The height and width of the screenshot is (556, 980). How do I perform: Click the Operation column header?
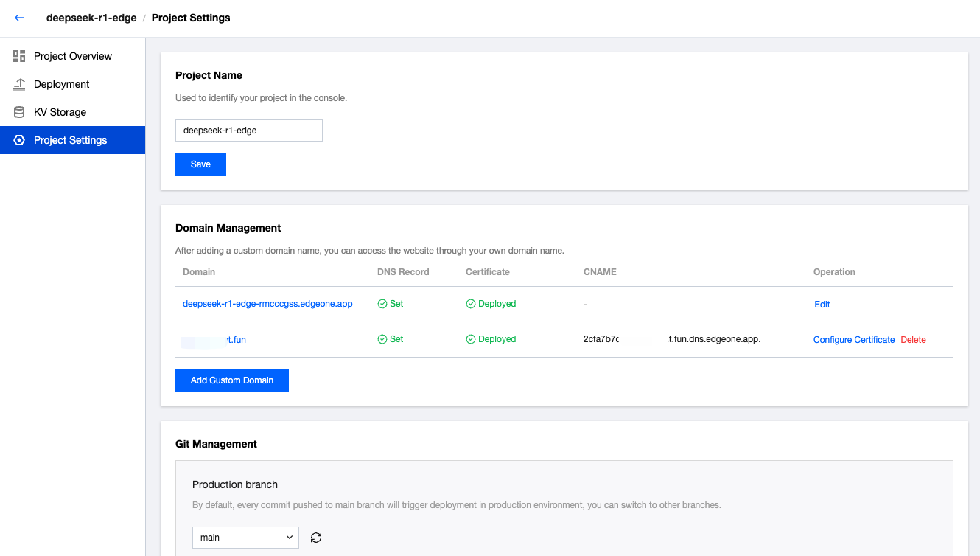pos(834,272)
